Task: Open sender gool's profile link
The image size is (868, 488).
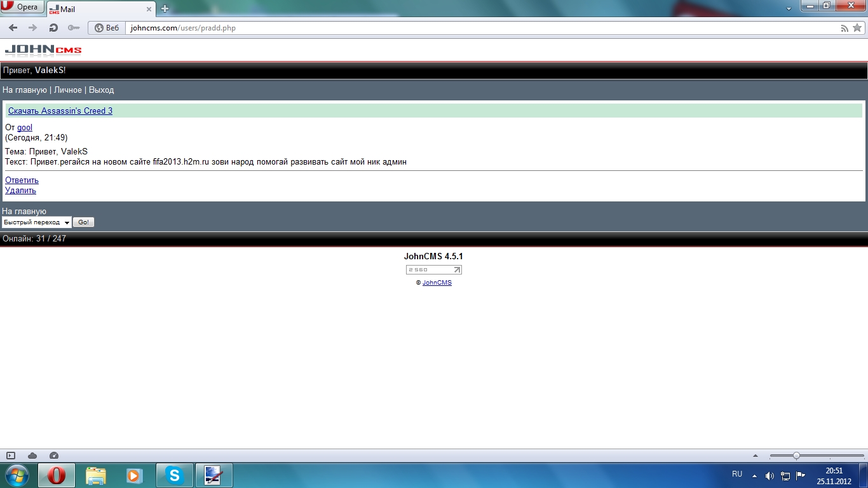Action: point(25,128)
